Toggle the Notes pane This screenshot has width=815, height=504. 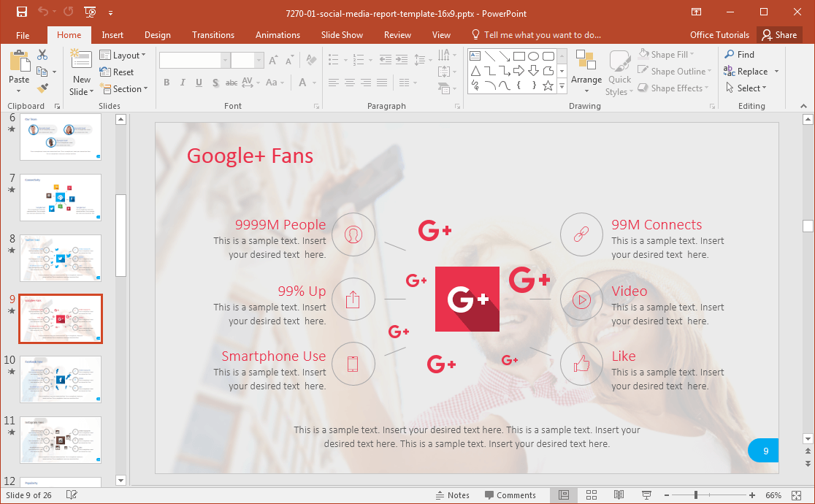point(451,495)
